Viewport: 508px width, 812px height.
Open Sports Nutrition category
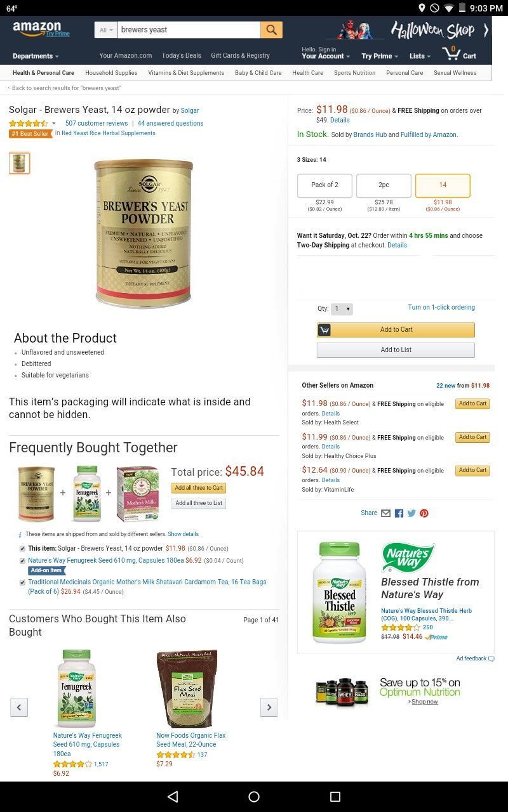coord(354,73)
